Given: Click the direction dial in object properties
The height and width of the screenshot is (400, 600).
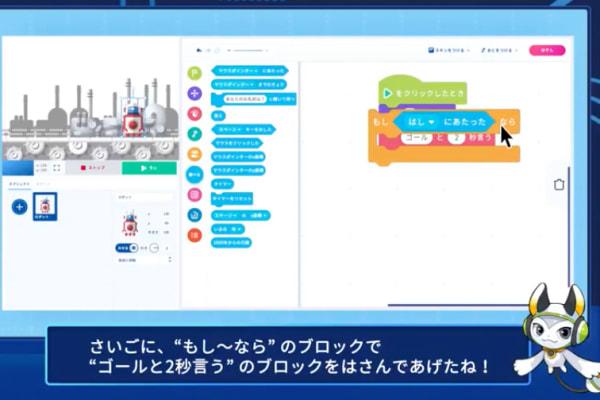Looking at the screenshot, I should coord(154,248).
